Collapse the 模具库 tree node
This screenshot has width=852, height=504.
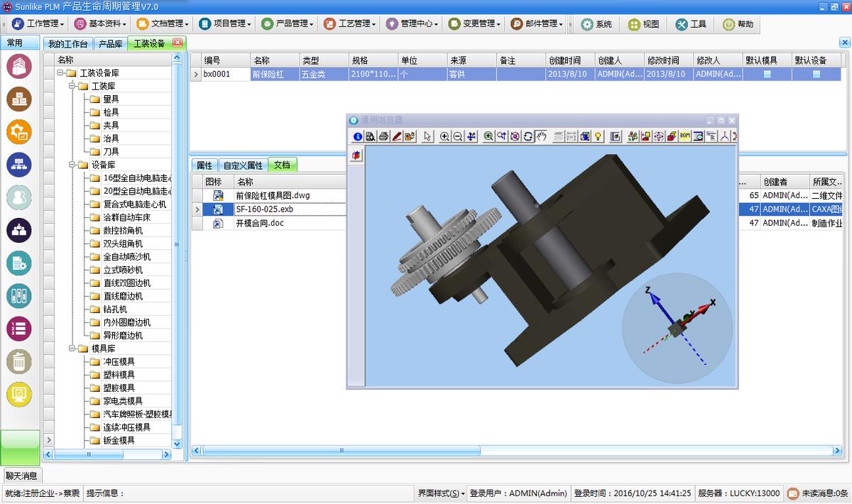(72, 349)
